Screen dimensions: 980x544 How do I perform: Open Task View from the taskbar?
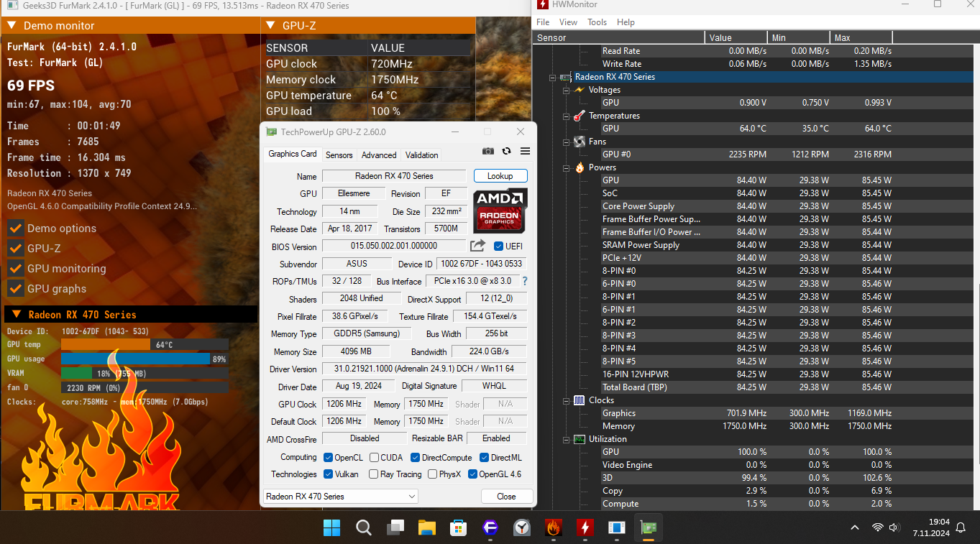(x=395, y=528)
